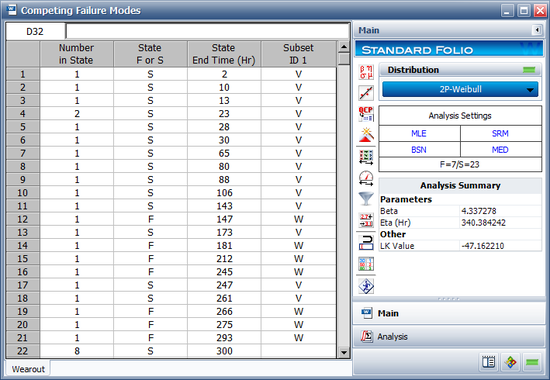The width and height of the screenshot is (550, 380).
Task: Select the Wearout data sheet tab
Action: tap(28, 369)
